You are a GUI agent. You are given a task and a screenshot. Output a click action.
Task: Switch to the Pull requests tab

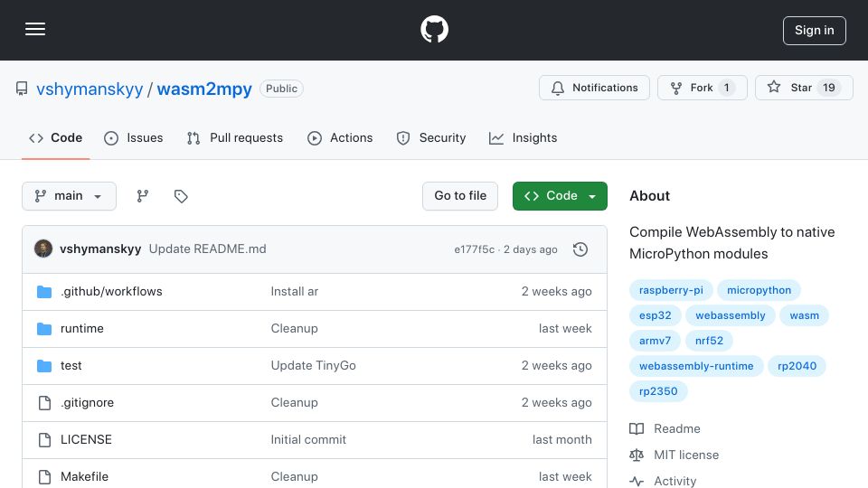tap(235, 137)
